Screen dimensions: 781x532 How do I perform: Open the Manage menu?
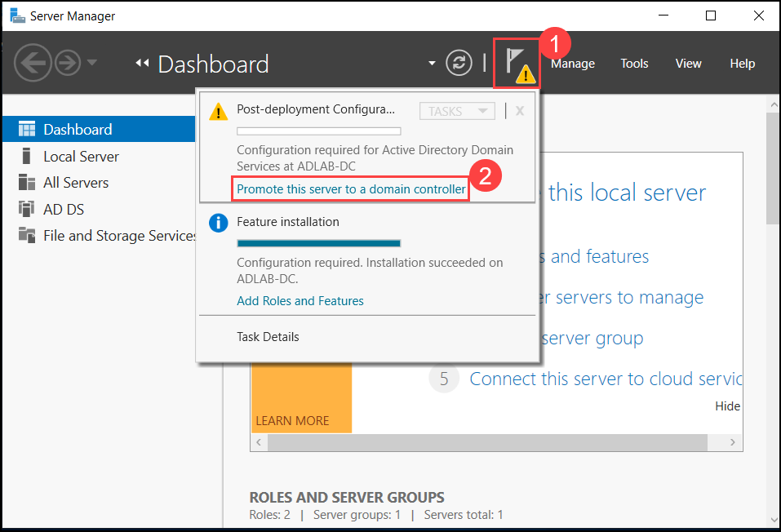click(x=573, y=64)
